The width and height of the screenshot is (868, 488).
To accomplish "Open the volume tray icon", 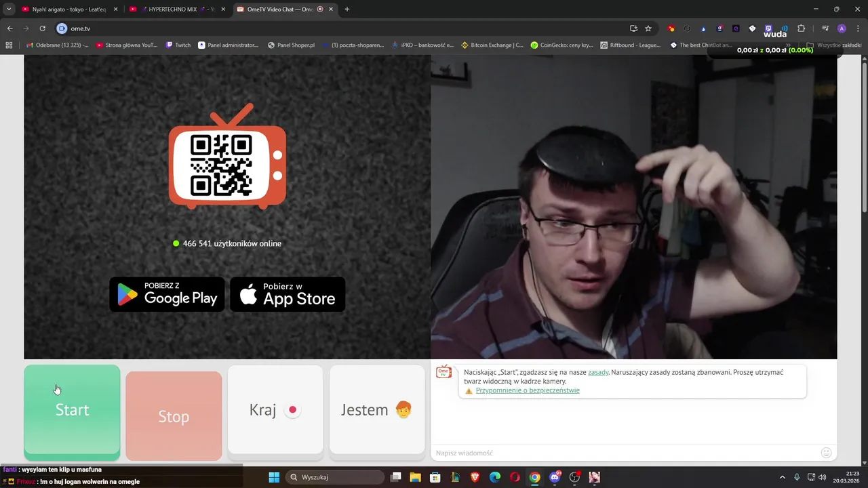I will pos(822,477).
